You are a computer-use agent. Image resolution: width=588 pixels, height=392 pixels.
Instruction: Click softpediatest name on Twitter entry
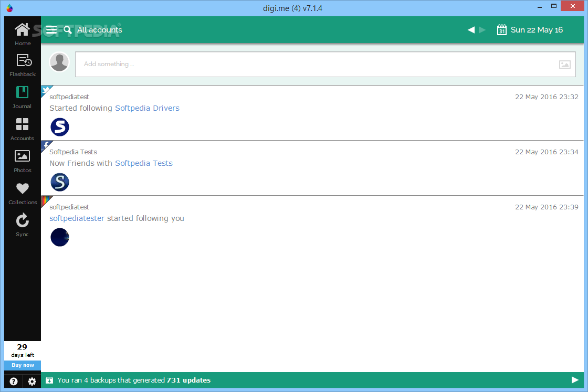tap(69, 97)
